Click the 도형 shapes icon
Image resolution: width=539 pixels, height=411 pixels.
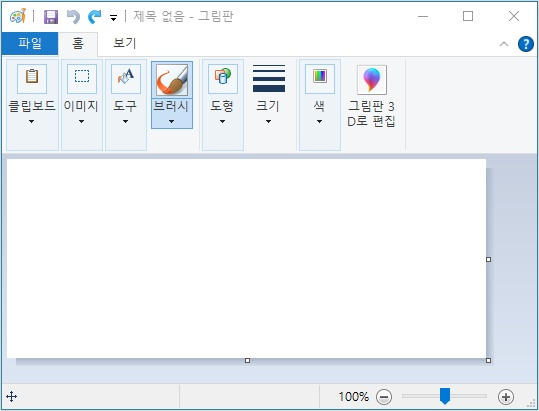[223, 79]
